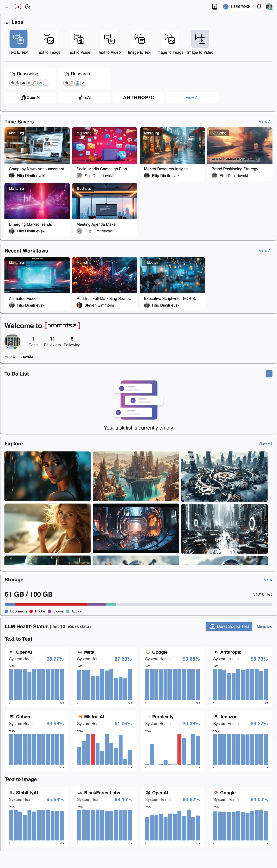The height and width of the screenshot is (868, 277).
Task: Click the Photos legend red dot
Action: coord(31,611)
